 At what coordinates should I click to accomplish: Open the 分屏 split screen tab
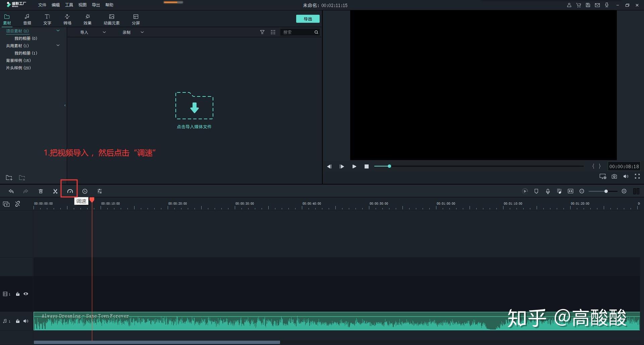click(x=136, y=19)
